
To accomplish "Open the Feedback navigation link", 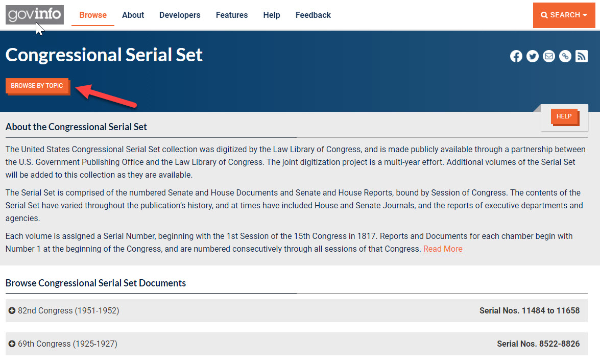I will [x=313, y=15].
